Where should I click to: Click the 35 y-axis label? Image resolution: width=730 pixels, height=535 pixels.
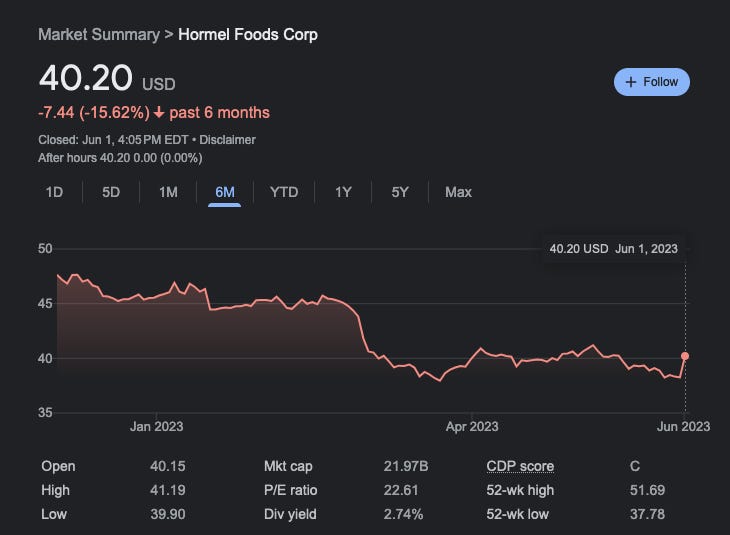point(45,413)
